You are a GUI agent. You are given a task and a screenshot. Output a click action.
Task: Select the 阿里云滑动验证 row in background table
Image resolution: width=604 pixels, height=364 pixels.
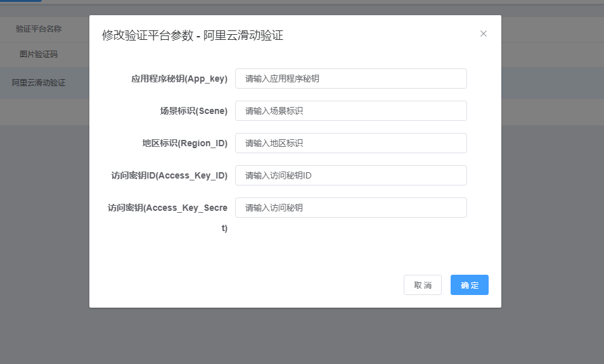point(39,83)
